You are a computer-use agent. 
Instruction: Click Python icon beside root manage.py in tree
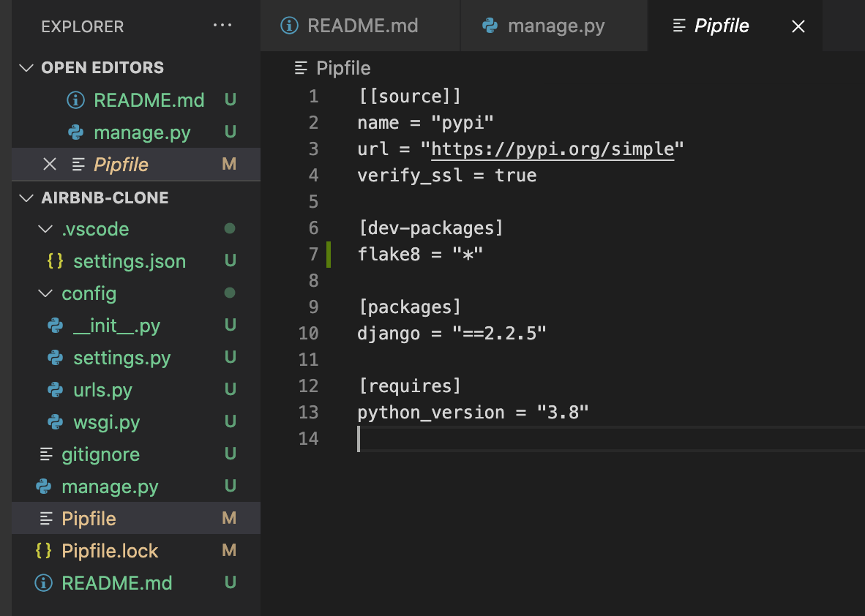(x=44, y=487)
